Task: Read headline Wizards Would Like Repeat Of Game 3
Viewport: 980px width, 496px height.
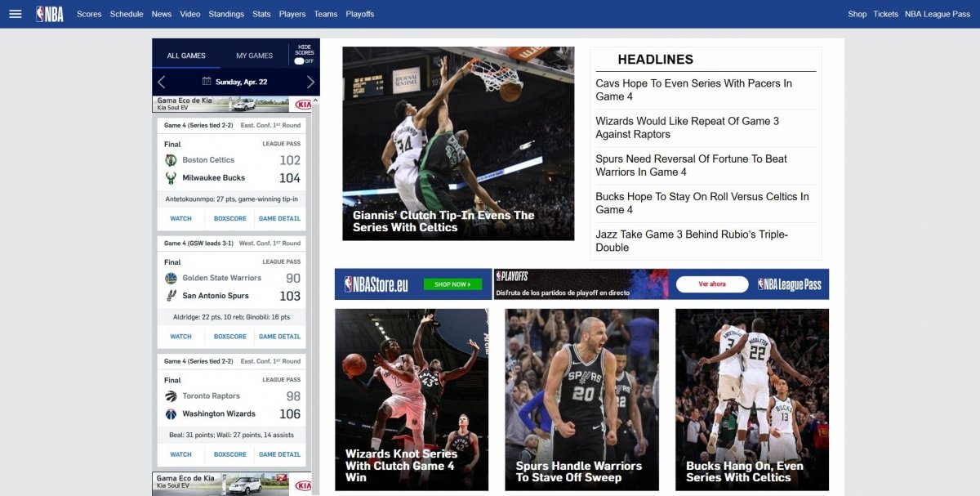Action: tap(687, 127)
